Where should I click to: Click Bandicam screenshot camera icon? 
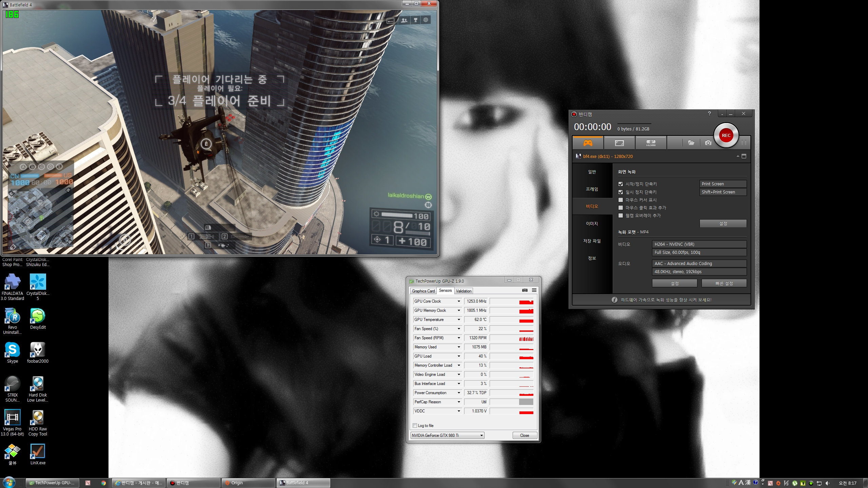708,143
